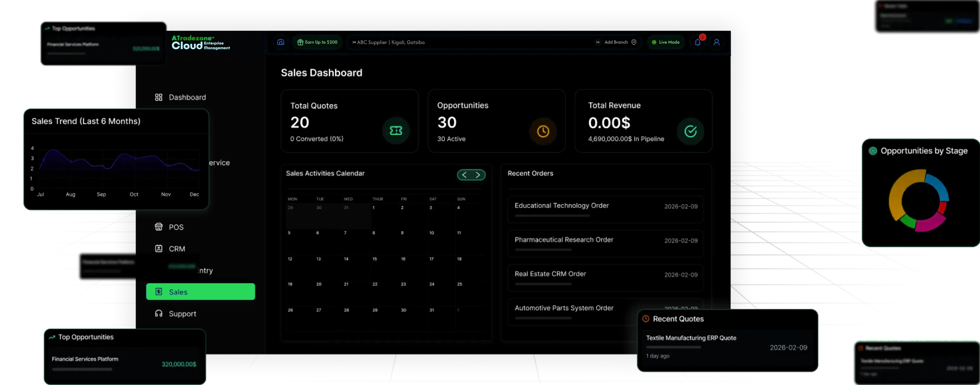Click the Sales Activities Calendar heading
This screenshot has height=385, width=980.
tap(325, 173)
